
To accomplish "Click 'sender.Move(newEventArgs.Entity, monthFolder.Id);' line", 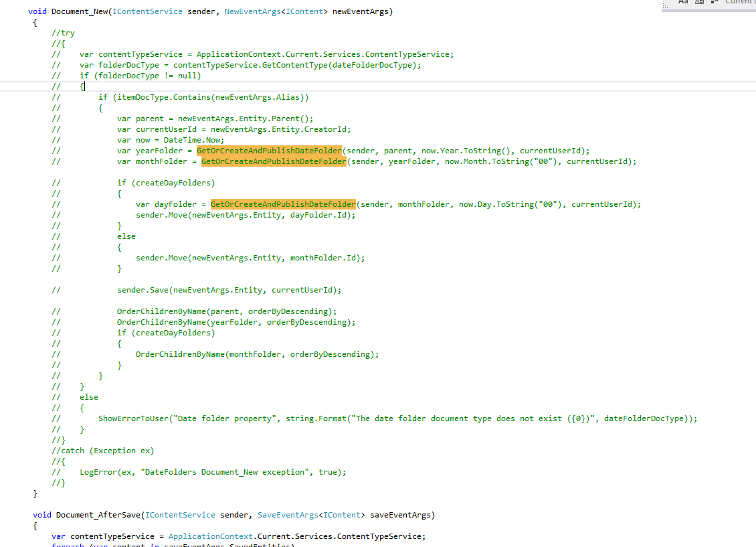I will 250,258.
